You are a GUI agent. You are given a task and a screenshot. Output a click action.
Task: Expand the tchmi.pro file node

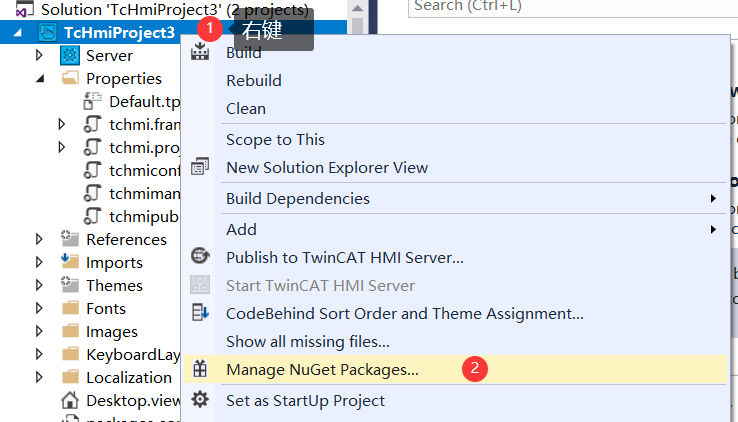click(62, 147)
